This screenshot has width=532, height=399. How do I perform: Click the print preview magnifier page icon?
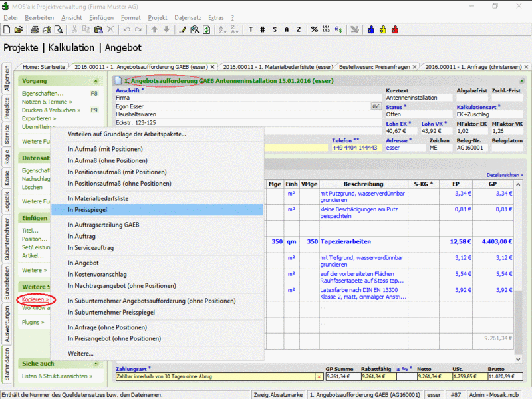pos(59,29)
